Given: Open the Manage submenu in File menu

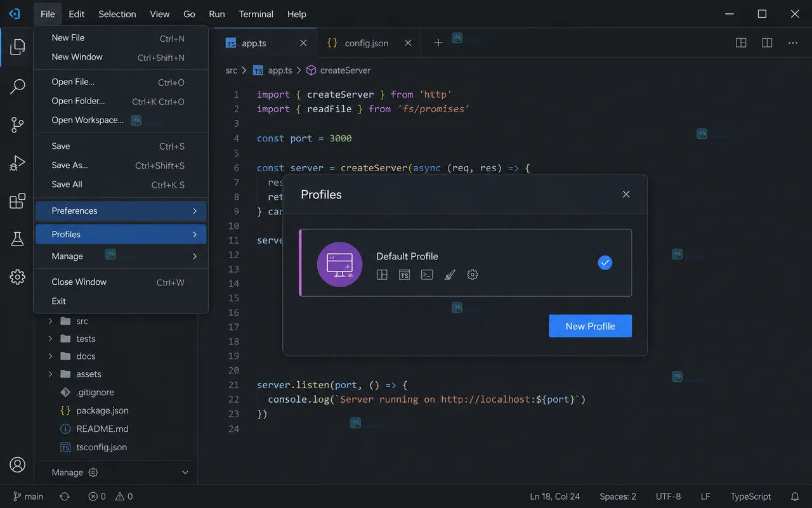Looking at the screenshot, I should tap(121, 256).
